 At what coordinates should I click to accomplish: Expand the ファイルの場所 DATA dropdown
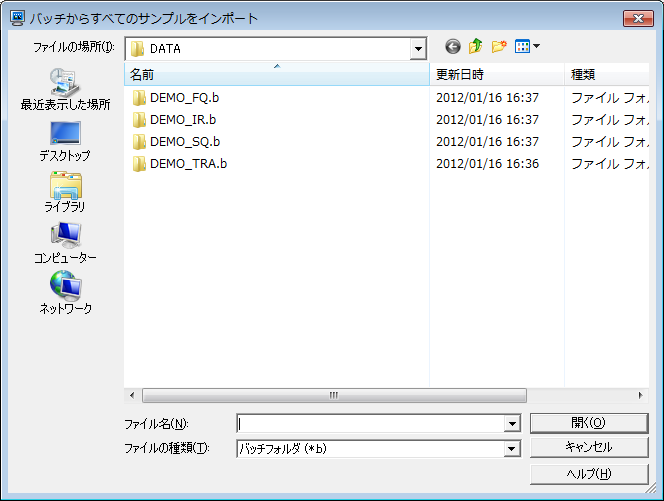pos(418,49)
